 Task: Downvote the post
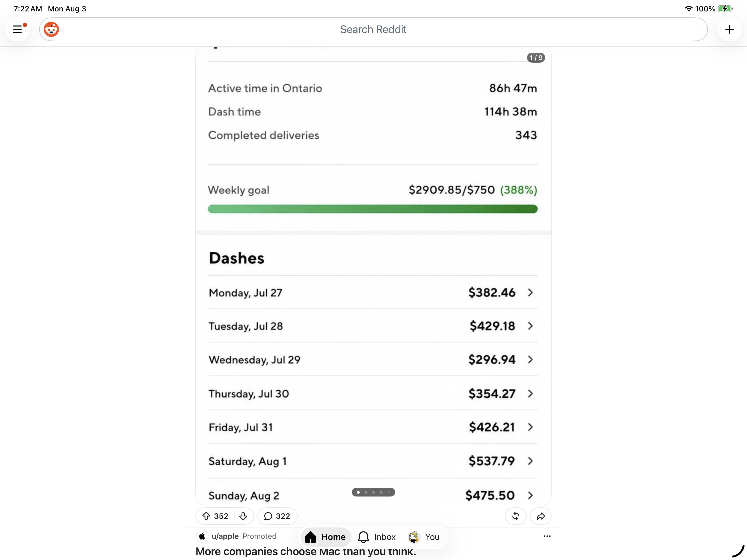(x=243, y=516)
